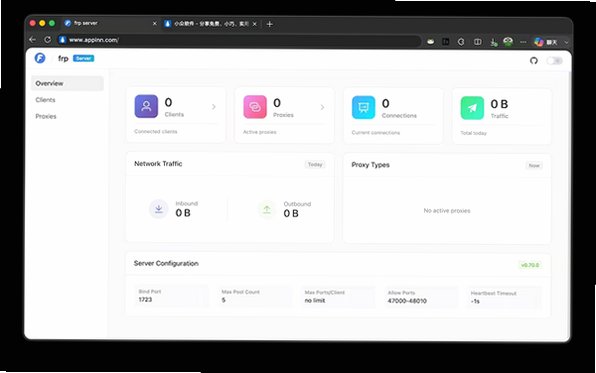The width and height of the screenshot is (596, 373).
Task: Open the browser more options ellipsis
Action: [523, 42]
